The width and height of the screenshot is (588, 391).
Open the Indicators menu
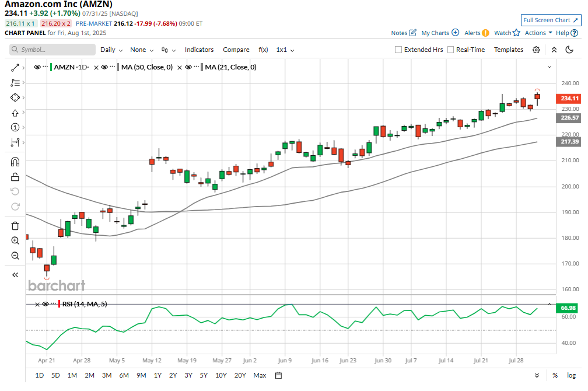[x=199, y=50]
